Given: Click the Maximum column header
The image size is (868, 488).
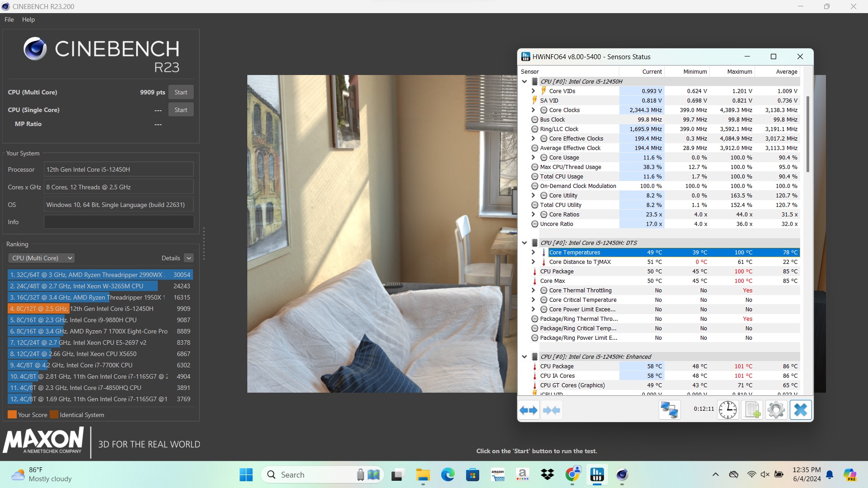Looking at the screenshot, I should 732,71.
